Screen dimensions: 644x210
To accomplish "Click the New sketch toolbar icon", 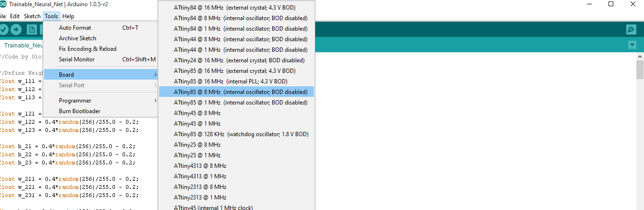I will tap(32, 30).
